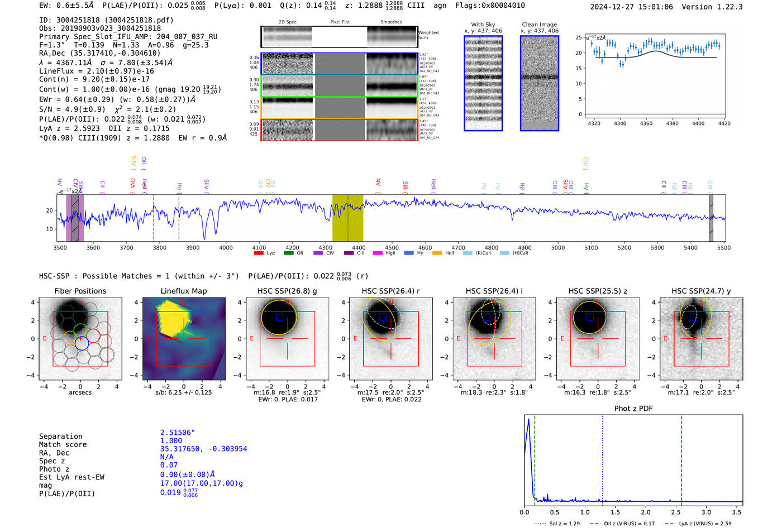The image size is (782, 532).
Task: Click the gray hatched band near 5460
Action: pyautogui.click(x=711, y=218)
